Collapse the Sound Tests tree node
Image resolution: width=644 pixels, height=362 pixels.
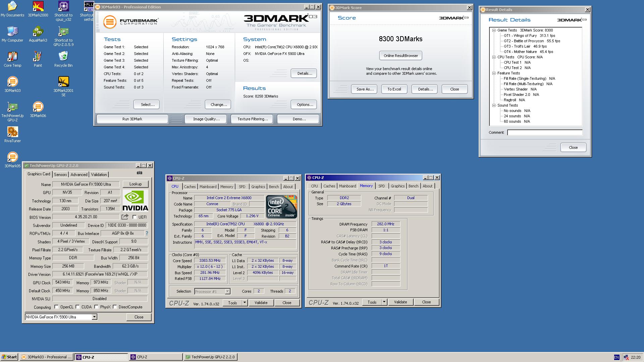click(494, 105)
